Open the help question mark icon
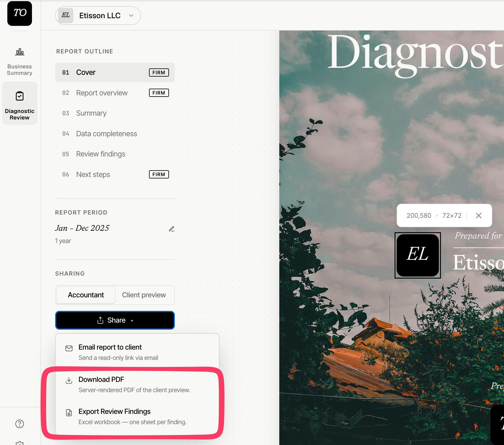This screenshot has width=504, height=445. click(x=20, y=424)
